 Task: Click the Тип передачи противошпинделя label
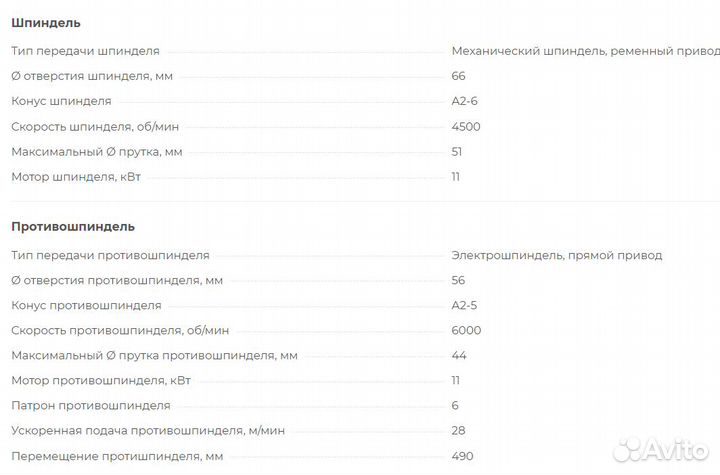110,255
